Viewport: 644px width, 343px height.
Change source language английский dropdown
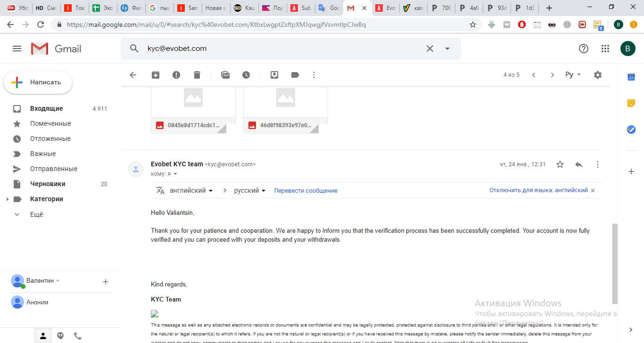pos(191,191)
